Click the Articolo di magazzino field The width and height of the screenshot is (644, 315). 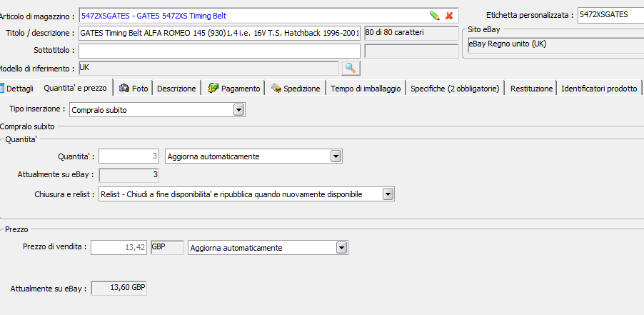268,16
